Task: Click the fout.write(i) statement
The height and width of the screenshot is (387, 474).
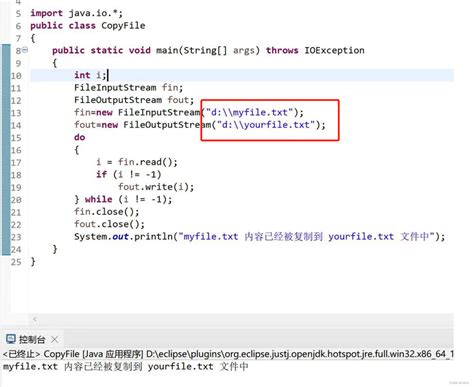Action: click(156, 187)
